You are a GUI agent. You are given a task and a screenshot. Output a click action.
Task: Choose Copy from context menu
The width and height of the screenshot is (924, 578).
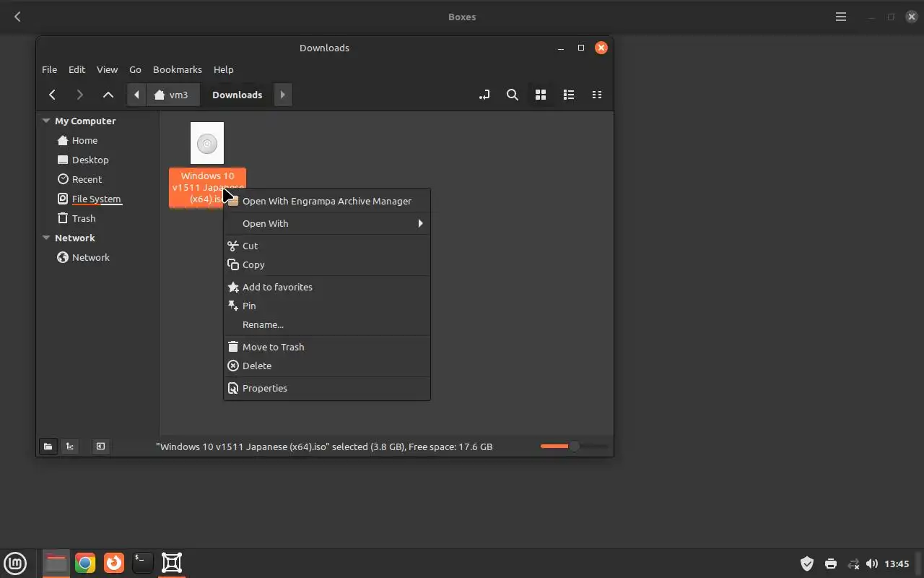[x=327, y=264]
